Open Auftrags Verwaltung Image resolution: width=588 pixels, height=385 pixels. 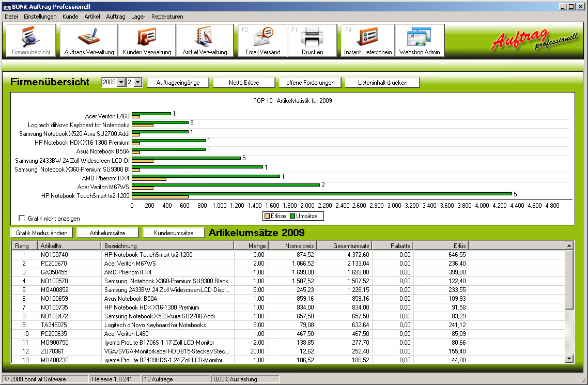pos(89,40)
